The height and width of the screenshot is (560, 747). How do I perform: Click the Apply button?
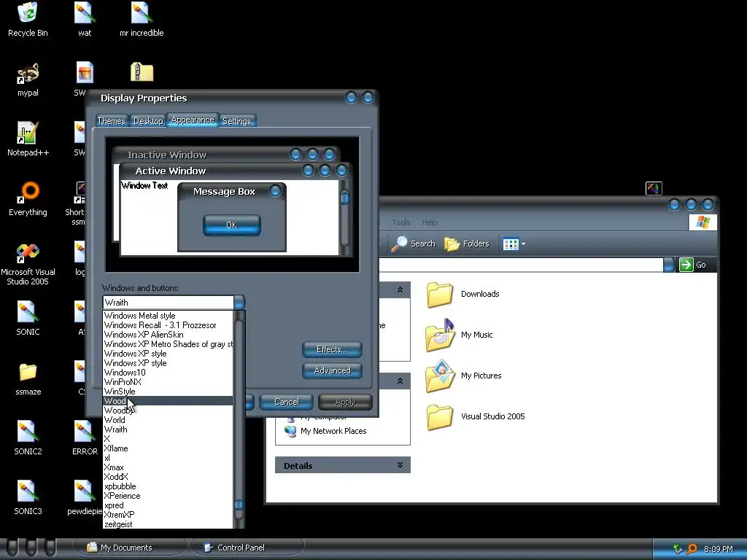coord(345,402)
